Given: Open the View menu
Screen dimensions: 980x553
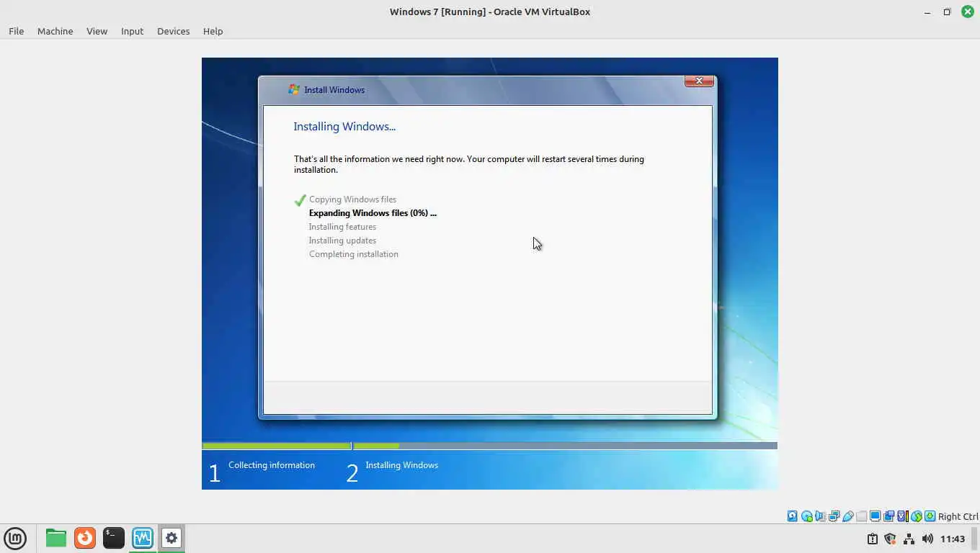Looking at the screenshot, I should 97,31.
